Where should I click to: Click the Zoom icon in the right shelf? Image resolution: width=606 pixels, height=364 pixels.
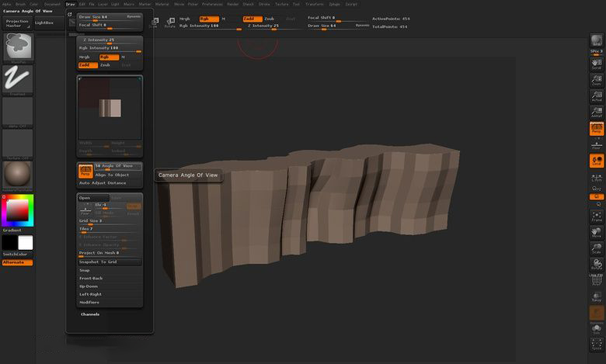point(597,81)
